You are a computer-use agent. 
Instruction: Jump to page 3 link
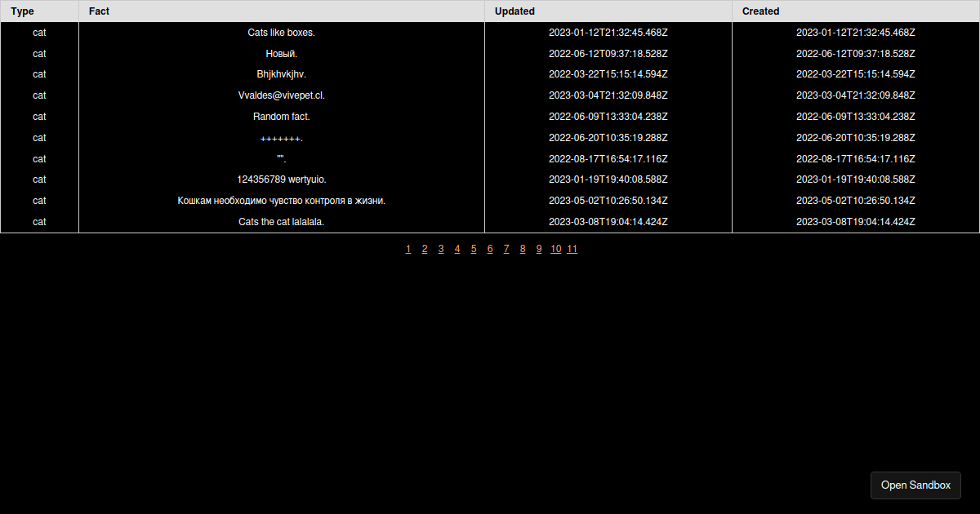pyautogui.click(x=441, y=250)
